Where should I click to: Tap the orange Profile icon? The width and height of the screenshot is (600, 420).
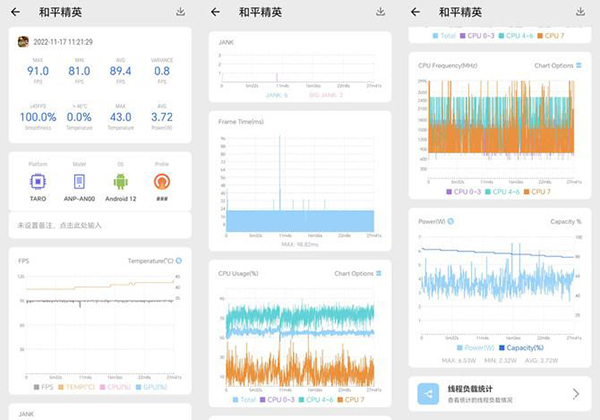[x=161, y=181]
